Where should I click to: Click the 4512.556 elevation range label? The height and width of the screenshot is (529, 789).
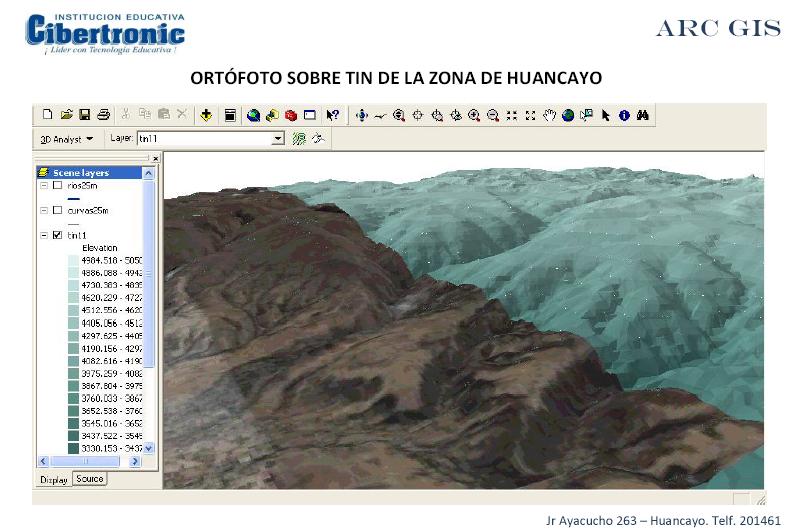112,311
